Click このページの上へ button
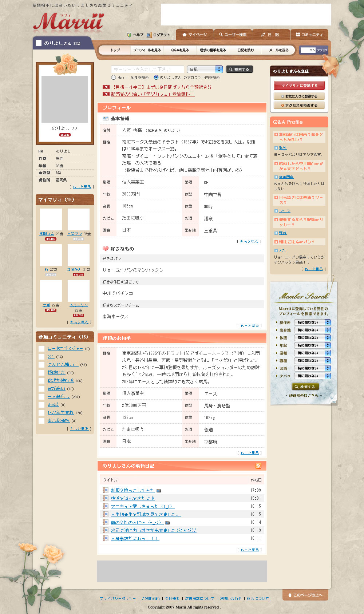The width and height of the screenshot is (364, 614). coord(305,595)
